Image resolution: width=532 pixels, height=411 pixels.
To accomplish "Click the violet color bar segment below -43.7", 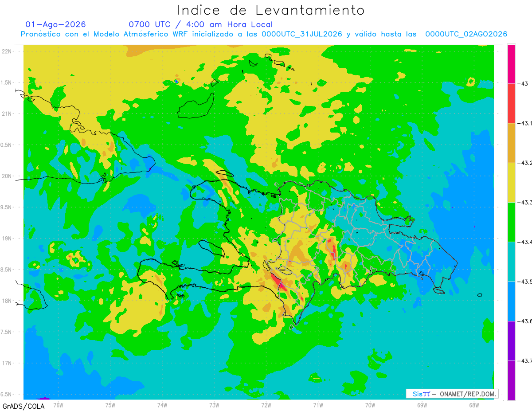I will [511, 380].
